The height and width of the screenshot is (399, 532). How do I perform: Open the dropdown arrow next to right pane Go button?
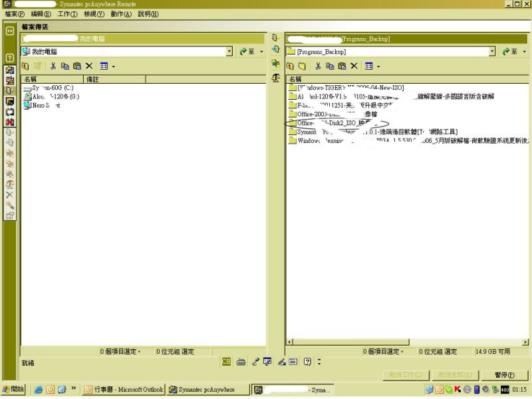tap(525, 52)
